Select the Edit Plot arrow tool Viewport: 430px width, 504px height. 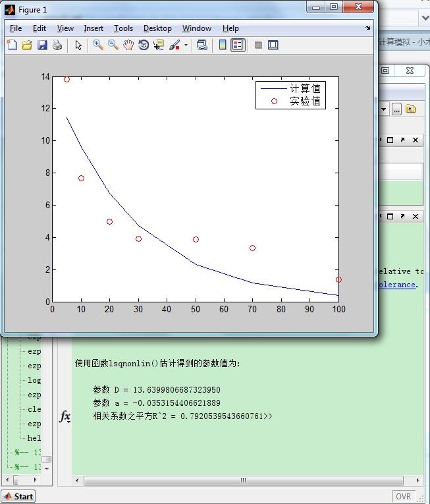point(78,45)
